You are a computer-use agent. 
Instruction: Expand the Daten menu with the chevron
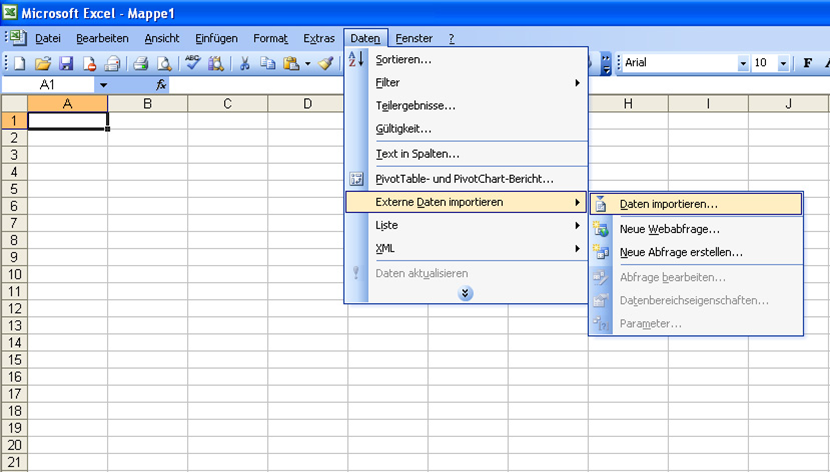pos(465,293)
